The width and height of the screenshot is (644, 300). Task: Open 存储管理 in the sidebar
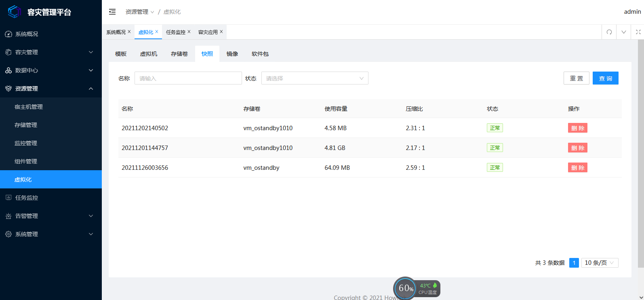(51, 125)
